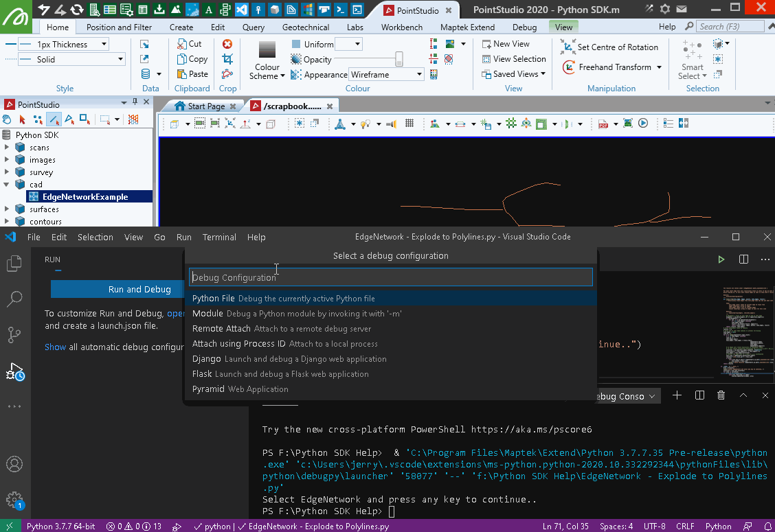
Task: Open the Selection menu in VS Code
Action: tap(95, 237)
